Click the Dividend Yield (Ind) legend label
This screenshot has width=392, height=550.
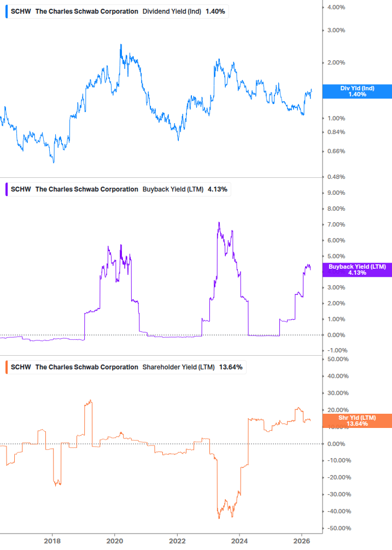[172, 11]
